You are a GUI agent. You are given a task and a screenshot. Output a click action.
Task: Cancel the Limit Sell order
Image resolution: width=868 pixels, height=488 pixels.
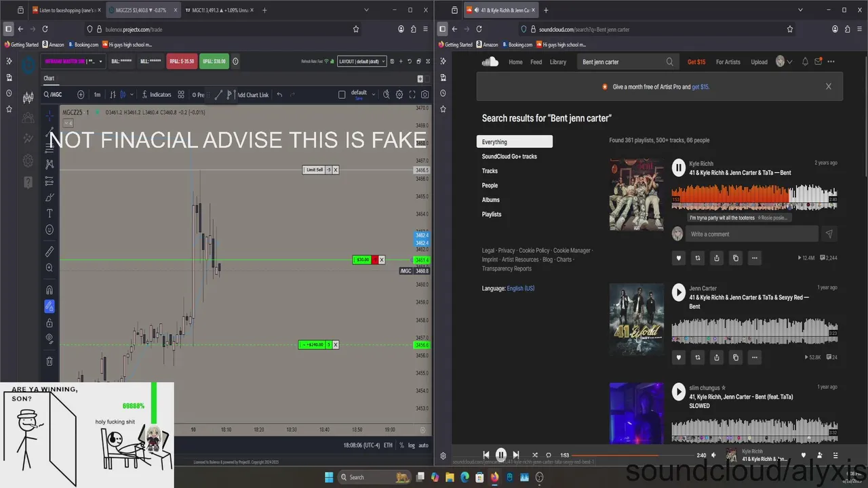click(335, 170)
